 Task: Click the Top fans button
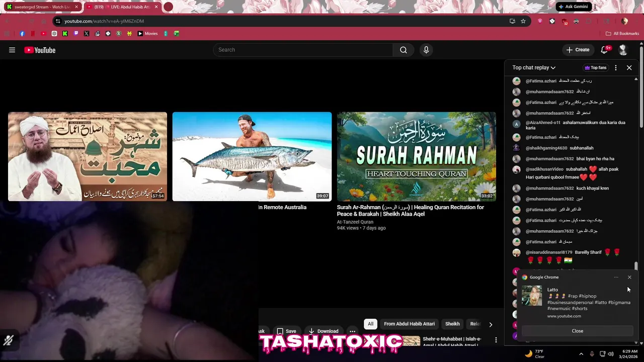(x=595, y=67)
